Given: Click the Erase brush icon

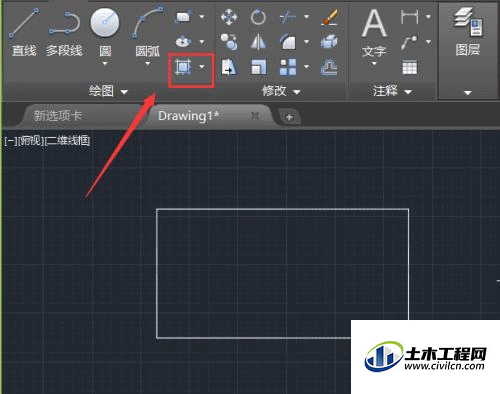Looking at the screenshot, I should 329,17.
